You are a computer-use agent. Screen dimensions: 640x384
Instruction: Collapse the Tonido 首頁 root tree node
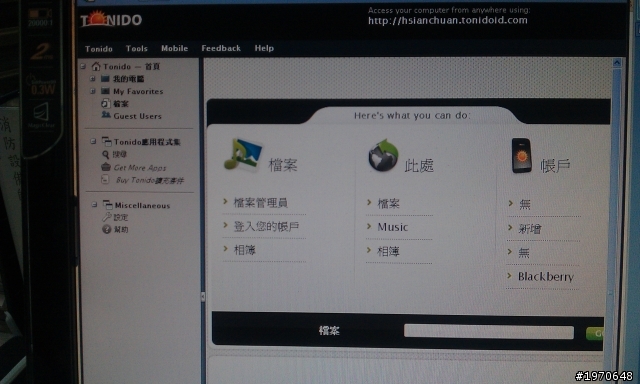click(x=83, y=66)
